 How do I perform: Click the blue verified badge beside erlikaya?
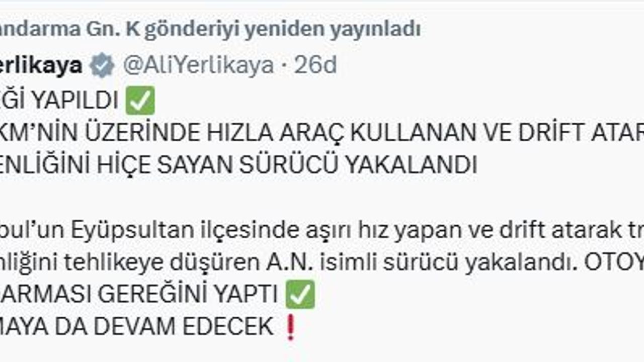click(x=103, y=65)
